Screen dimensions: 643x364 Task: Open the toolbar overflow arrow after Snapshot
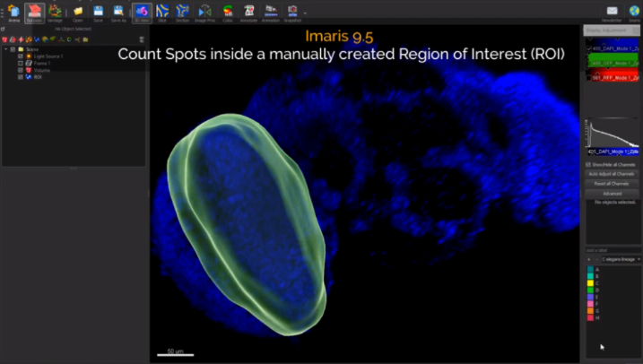[305, 13]
